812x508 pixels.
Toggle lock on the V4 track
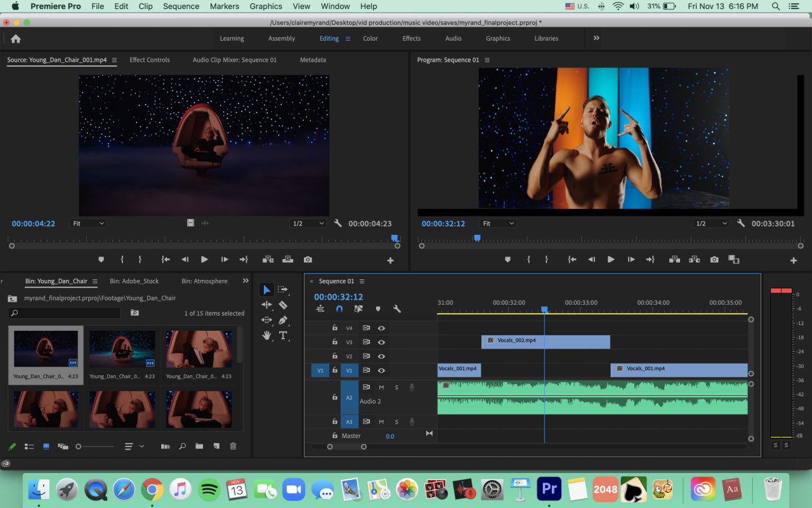click(x=335, y=328)
